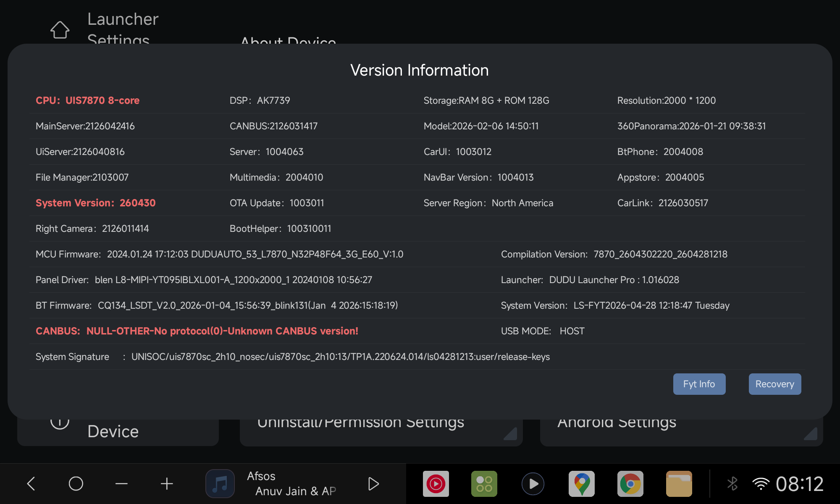Click the Compilation Version line

point(614,254)
